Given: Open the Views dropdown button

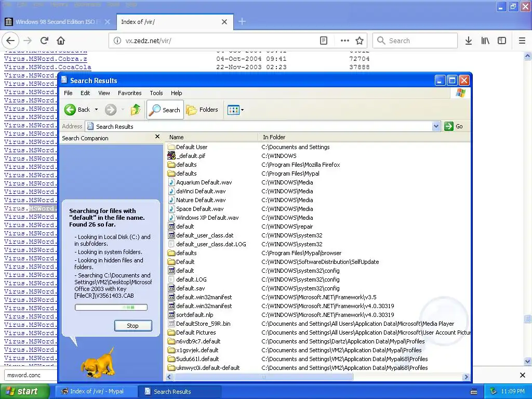Looking at the screenshot, I should coord(235,110).
